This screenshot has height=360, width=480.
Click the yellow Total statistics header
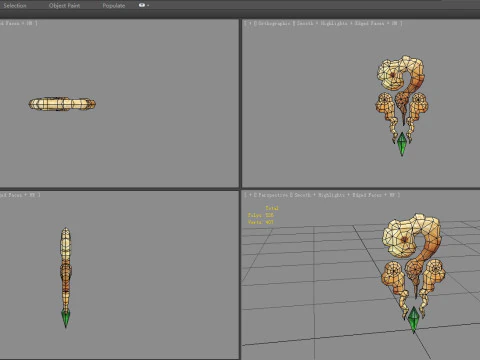point(272,208)
